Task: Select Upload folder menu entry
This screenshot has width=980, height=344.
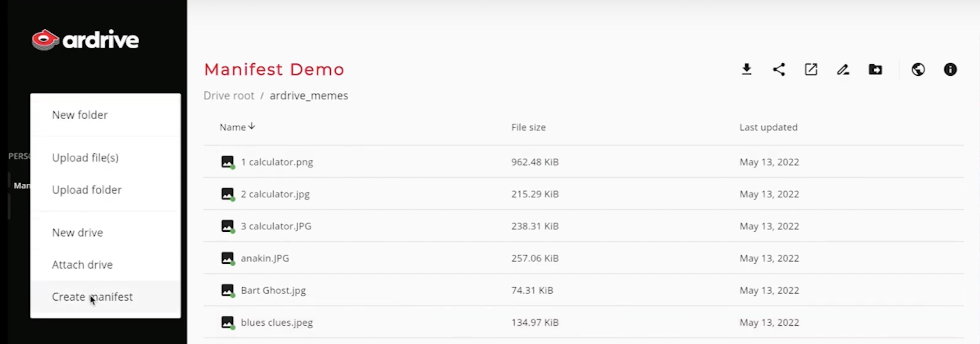Action: pos(87,190)
